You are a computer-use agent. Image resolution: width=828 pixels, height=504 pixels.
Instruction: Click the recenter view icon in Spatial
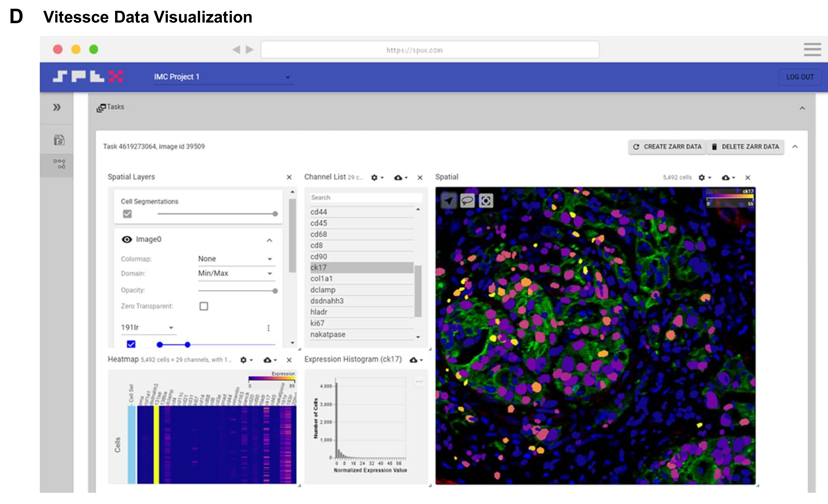486,201
